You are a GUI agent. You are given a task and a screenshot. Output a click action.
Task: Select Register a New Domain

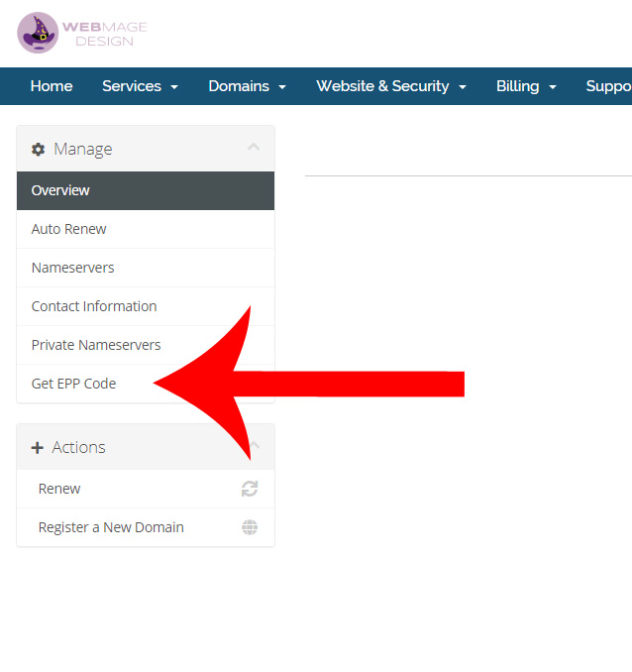tap(111, 527)
